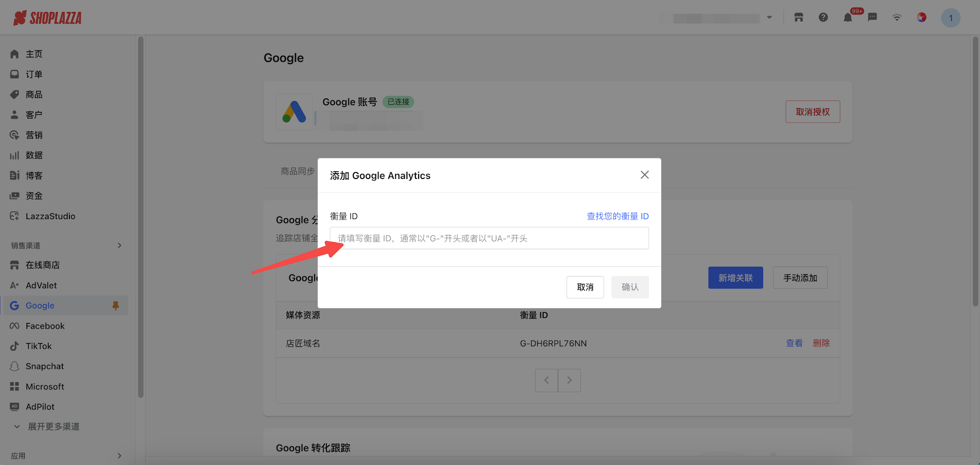Click the page vertical scrollbar

pos(976,171)
